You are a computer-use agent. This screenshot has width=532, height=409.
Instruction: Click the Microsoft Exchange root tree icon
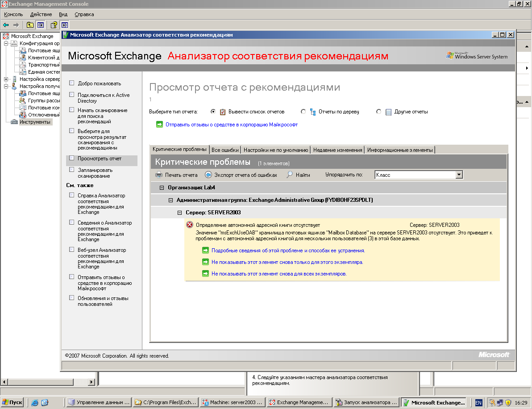tap(6, 36)
